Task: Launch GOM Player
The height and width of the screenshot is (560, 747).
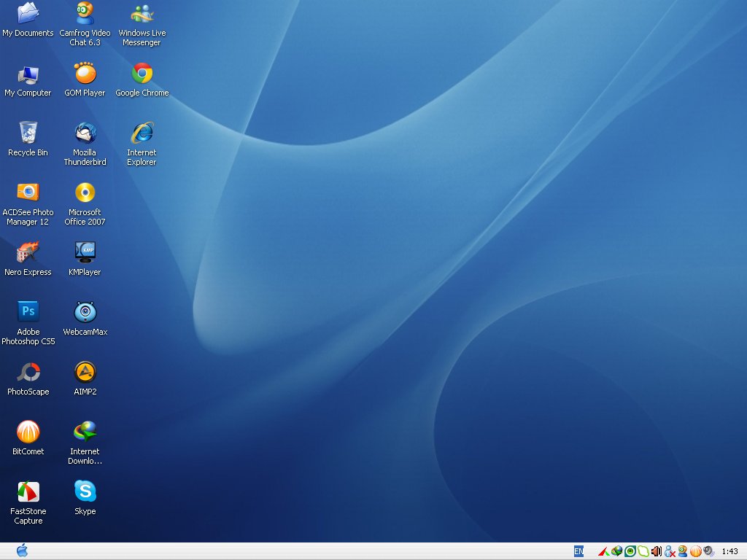Action: point(85,73)
